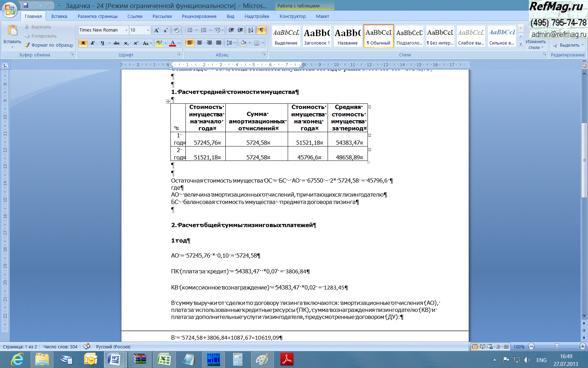Switch to the Вставка ribbon tab
Viewport: 588px width, 368px height.
[x=59, y=16]
